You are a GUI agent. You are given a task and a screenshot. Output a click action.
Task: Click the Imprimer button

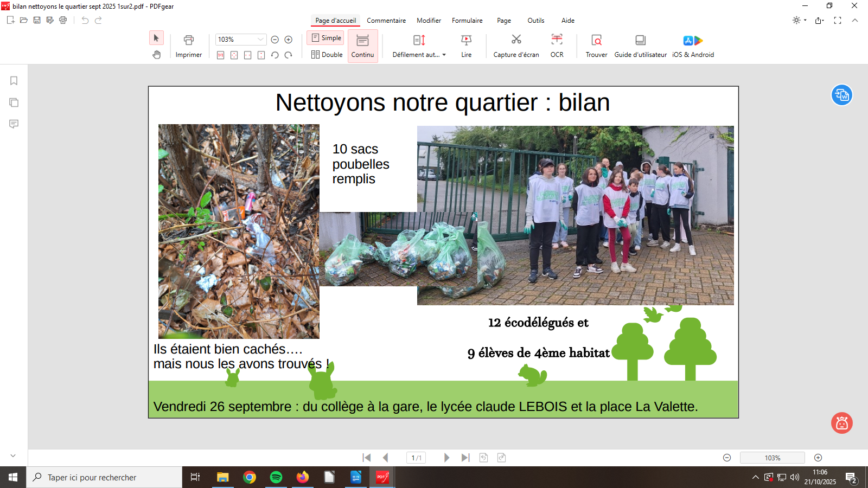[x=188, y=46]
